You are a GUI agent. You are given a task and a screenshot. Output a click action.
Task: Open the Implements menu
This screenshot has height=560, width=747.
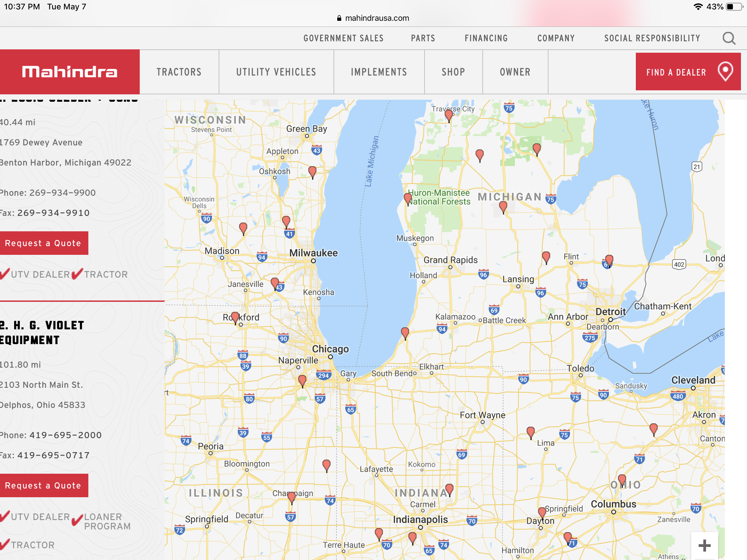point(379,72)
